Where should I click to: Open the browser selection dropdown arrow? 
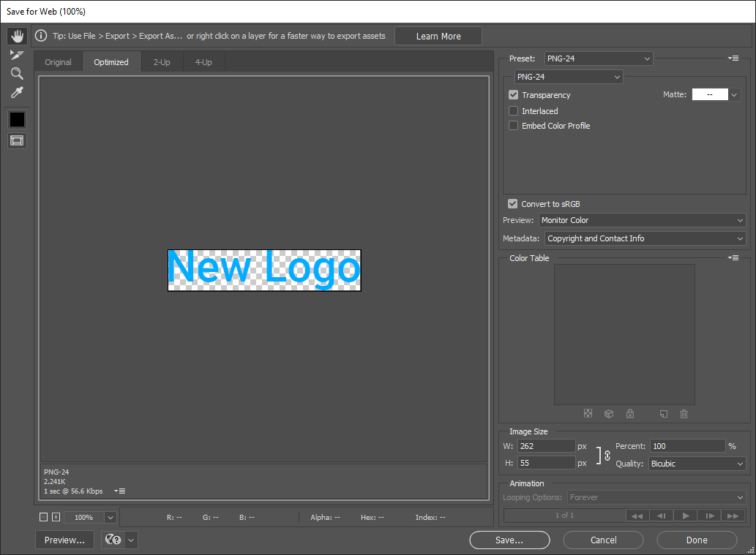[x=131, y=540]
